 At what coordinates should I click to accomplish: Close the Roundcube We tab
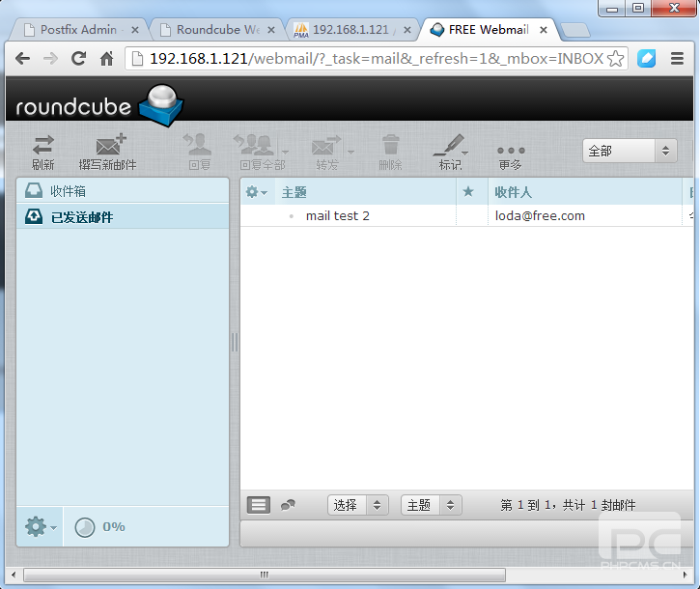271,30
